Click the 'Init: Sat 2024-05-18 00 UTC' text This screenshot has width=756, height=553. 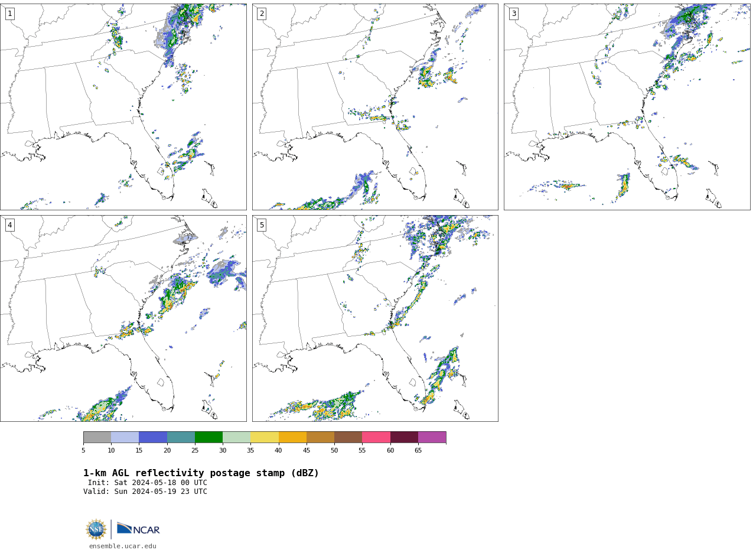(148, 483)
